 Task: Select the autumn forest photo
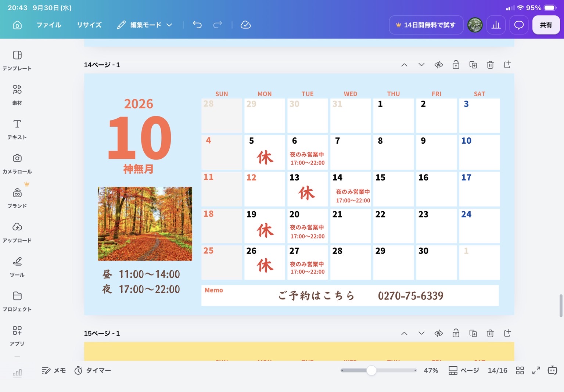tap(145, 224)
